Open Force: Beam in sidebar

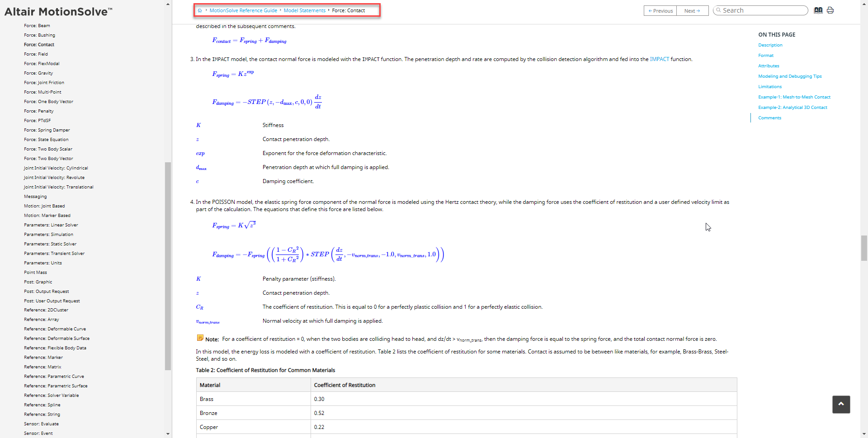(37, 26)
